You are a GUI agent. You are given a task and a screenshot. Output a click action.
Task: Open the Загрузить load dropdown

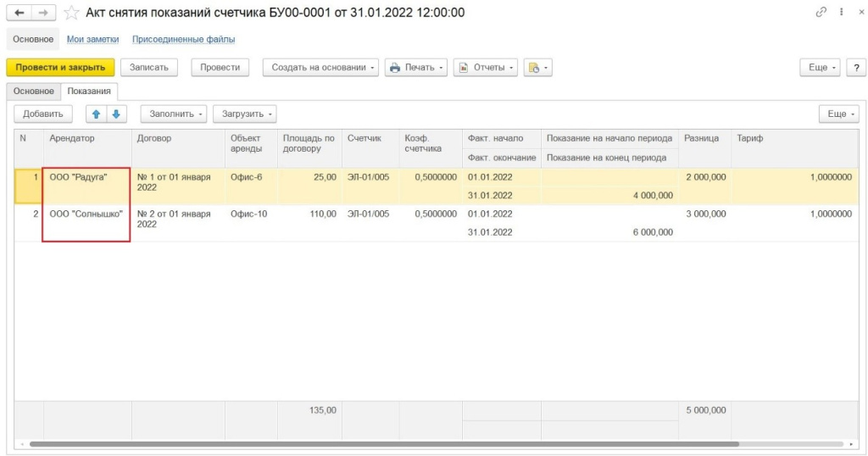(244, 114)
